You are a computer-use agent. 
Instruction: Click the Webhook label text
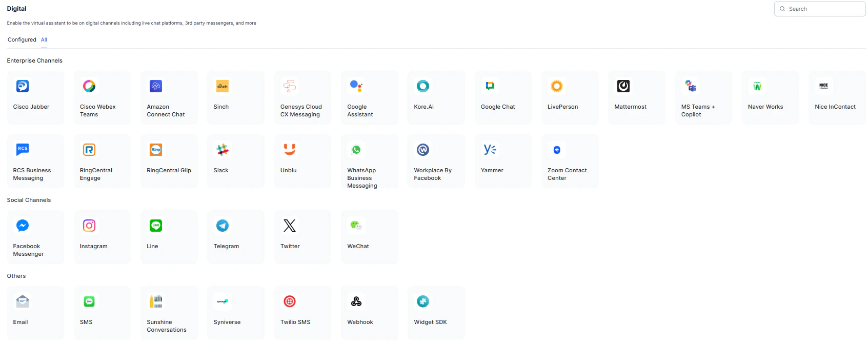tap(360, 322)
